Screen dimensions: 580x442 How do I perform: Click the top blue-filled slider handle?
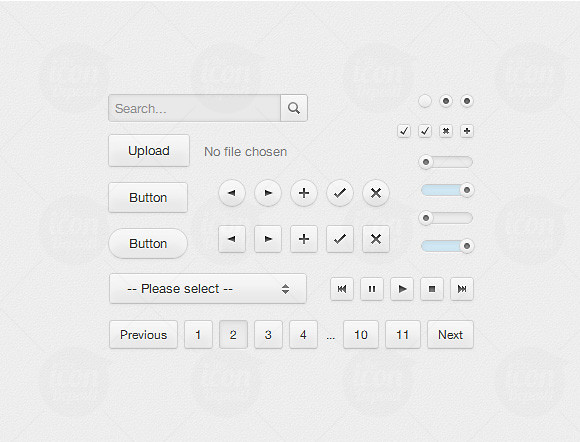pos(467,190)
